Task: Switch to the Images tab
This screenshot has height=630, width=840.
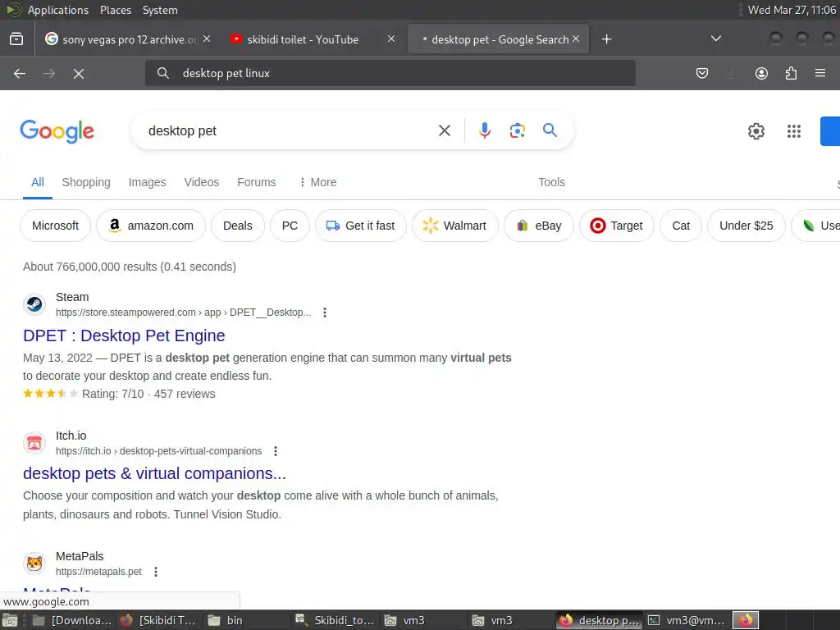Action: click(148, 182)
